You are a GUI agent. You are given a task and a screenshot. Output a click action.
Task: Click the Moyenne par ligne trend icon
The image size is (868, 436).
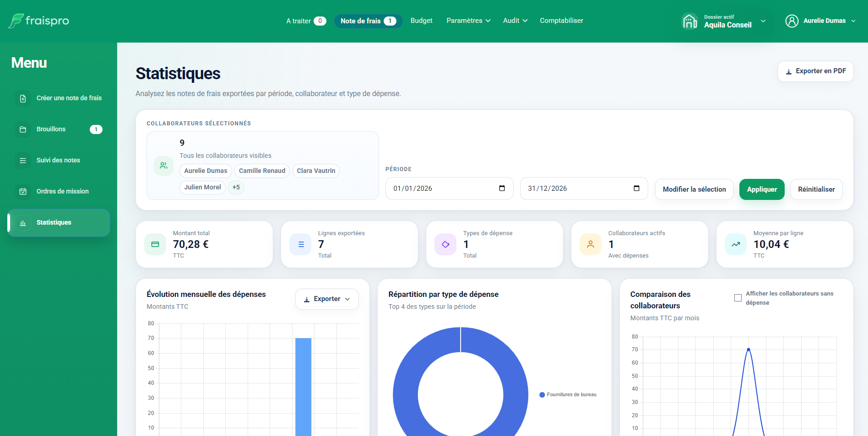[736, 244]
